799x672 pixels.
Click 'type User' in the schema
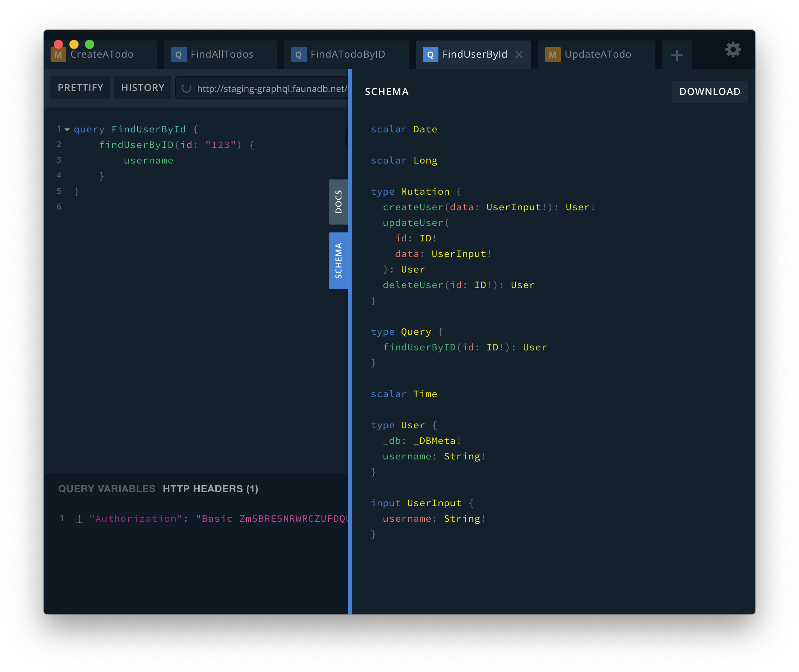click(x=398, y=425)
